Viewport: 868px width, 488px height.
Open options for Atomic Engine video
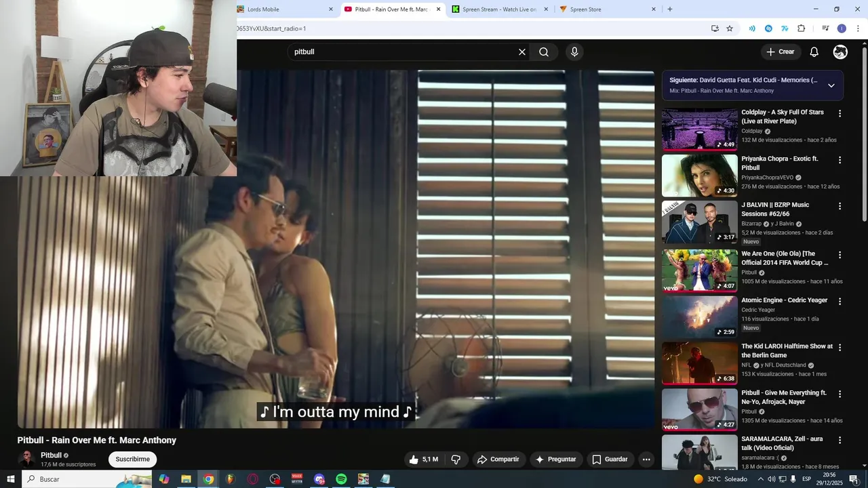[x=840, y=301]
